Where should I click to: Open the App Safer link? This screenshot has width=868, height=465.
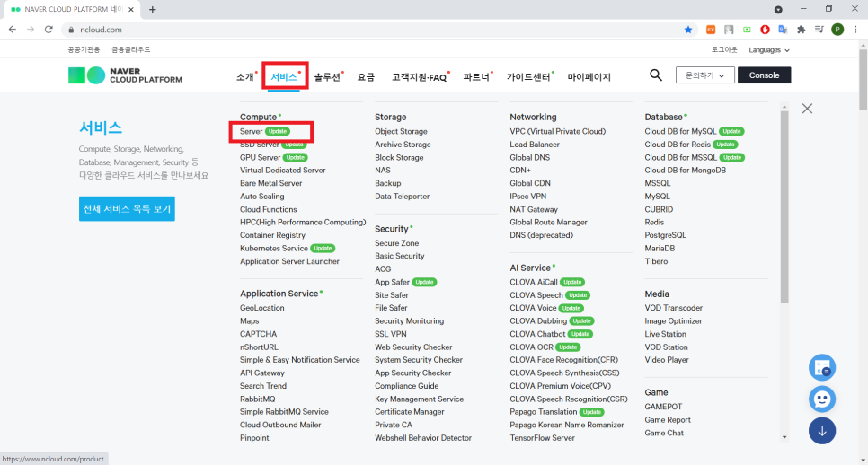click(392, 282)
